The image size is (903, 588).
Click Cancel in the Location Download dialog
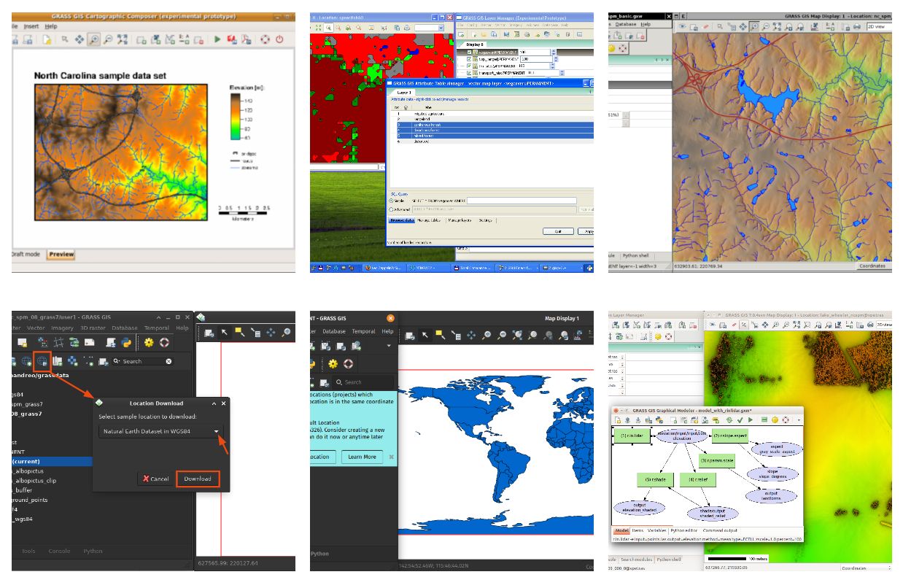tap(157, 479)
